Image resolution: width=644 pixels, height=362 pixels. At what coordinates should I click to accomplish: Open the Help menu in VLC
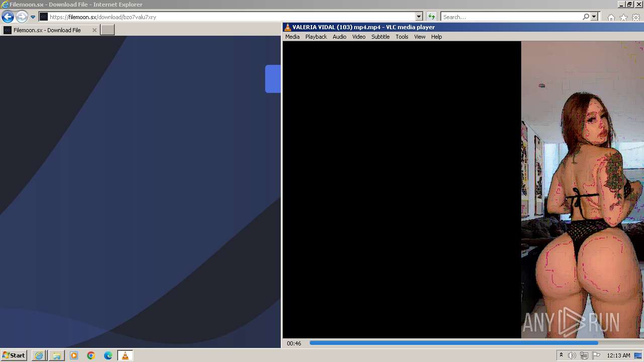(x=436, y=37)
